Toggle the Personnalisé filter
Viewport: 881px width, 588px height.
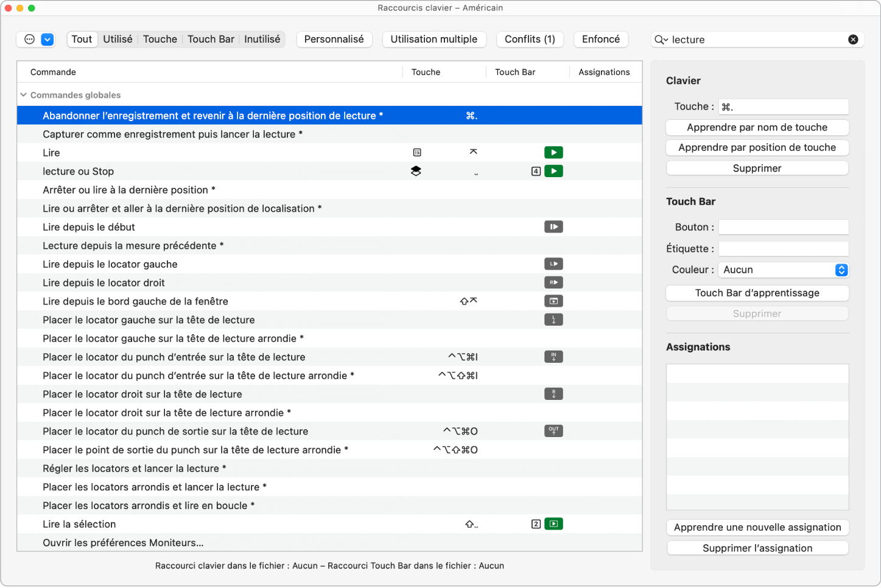(334, 39)
